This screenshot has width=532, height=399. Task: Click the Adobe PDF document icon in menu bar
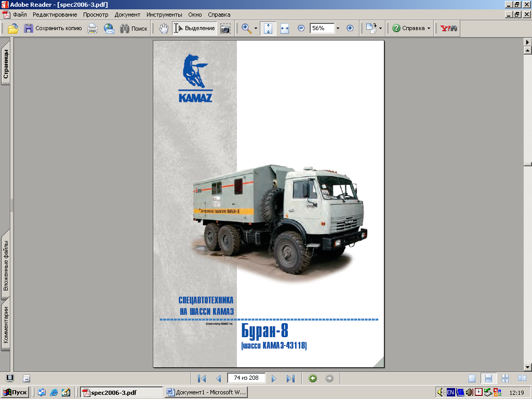point(6,15)
